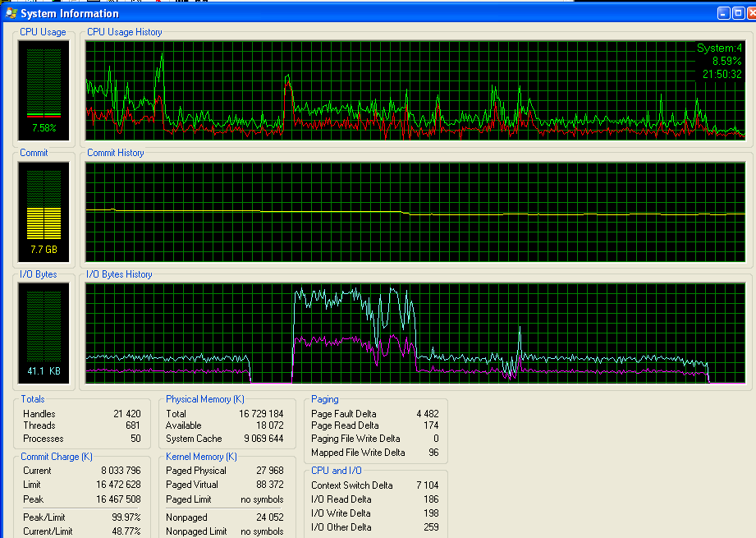Click the Process Explorer icon in the title bar
This screenshot has height=538, width=756.
[10, 12]
